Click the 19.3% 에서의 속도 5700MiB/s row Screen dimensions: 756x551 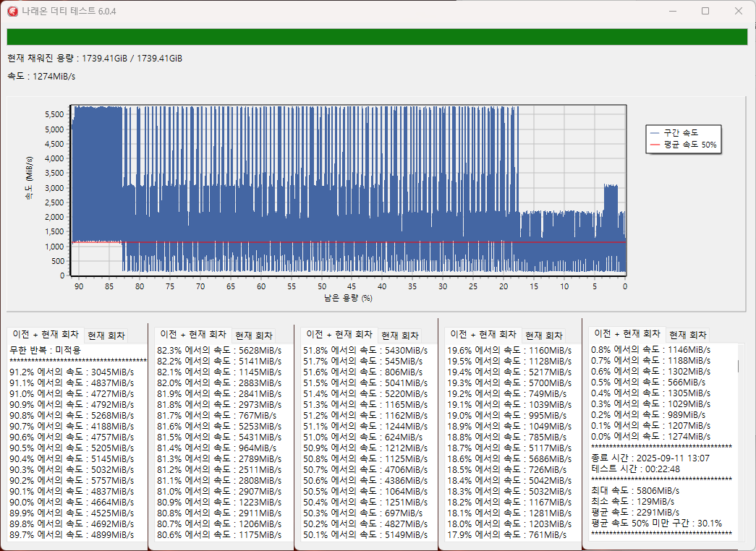[509, 383]
